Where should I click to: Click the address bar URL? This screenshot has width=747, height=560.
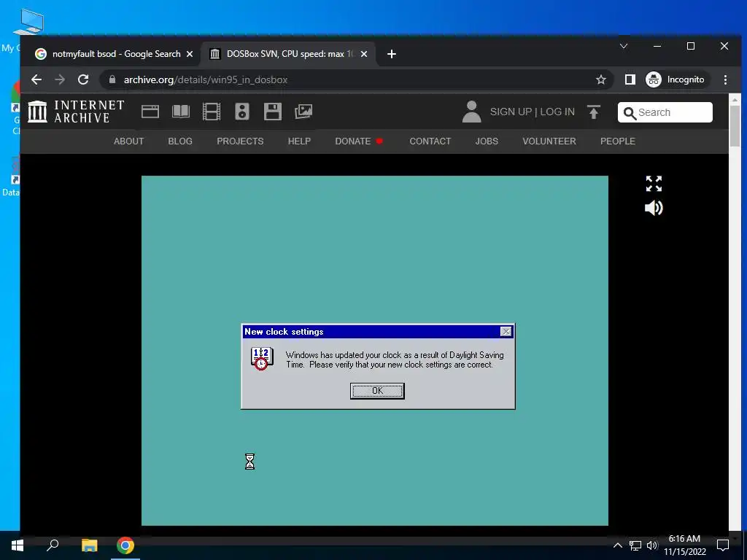(x=205, y=80)
